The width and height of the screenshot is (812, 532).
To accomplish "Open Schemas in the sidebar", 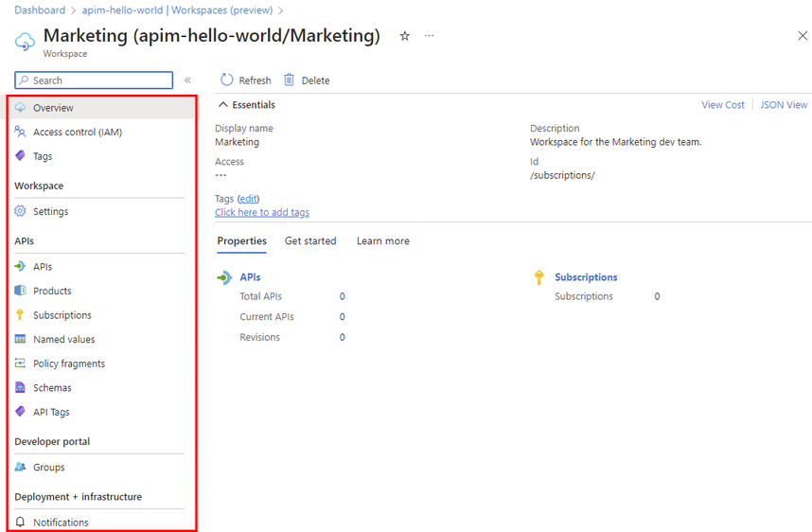I will tap(52, 388).
